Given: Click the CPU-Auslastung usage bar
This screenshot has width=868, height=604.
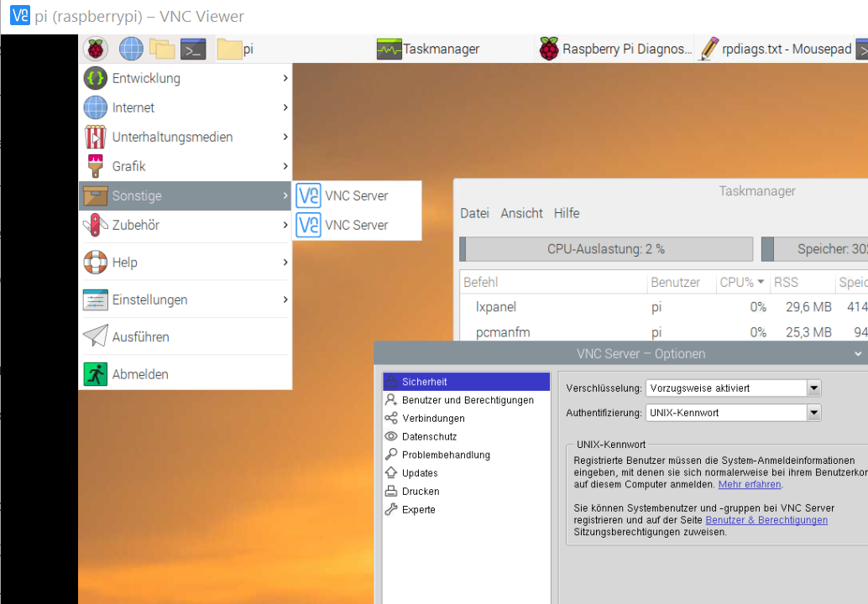Looking at the screenshot, I should tap(606, 249).
